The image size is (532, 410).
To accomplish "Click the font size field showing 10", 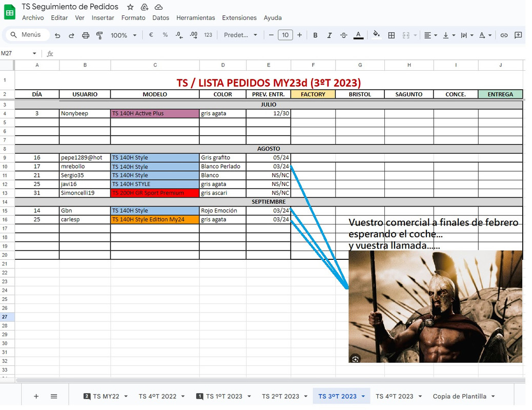I will coord(285,35).
